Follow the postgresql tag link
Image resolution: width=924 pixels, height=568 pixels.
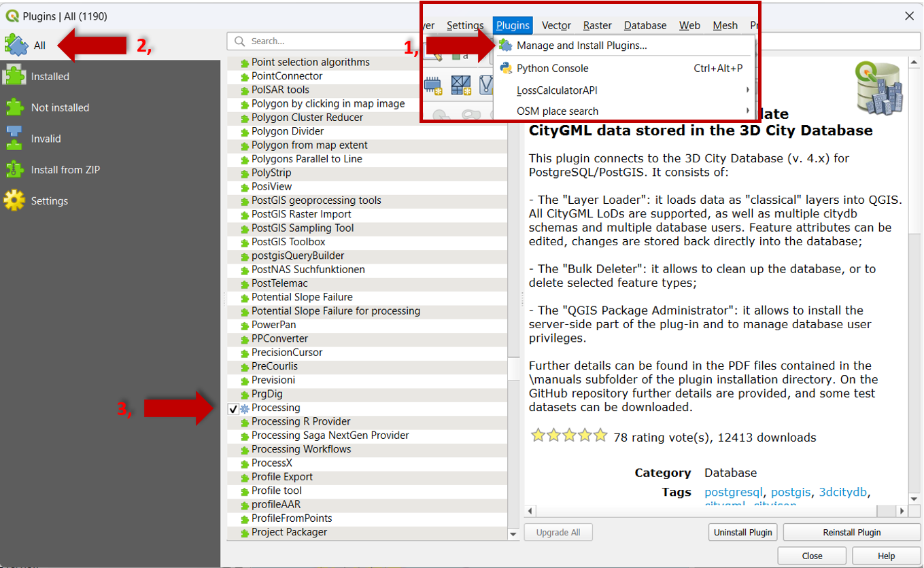point(733,492)
